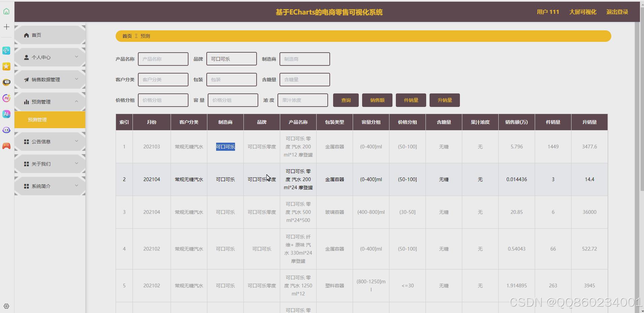This screenshot has width=644, height=313.
Task: Click the 销售额 forecast button
Action: [377, 100]
